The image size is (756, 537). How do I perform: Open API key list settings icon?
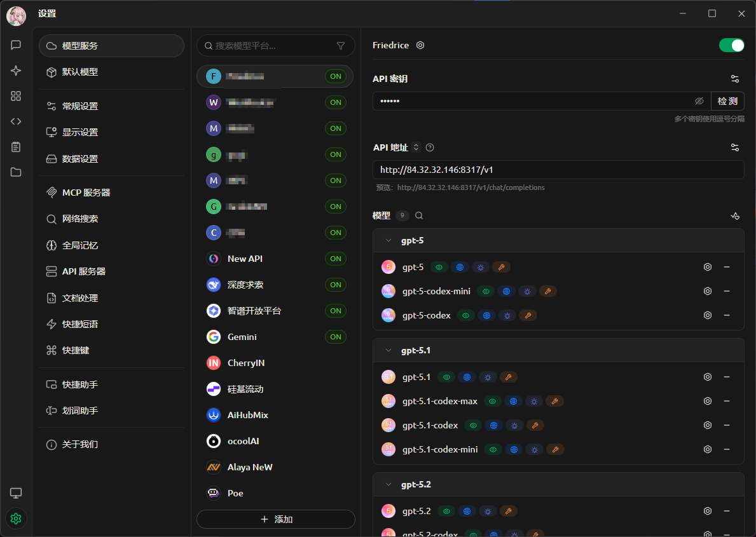[735, 79]
